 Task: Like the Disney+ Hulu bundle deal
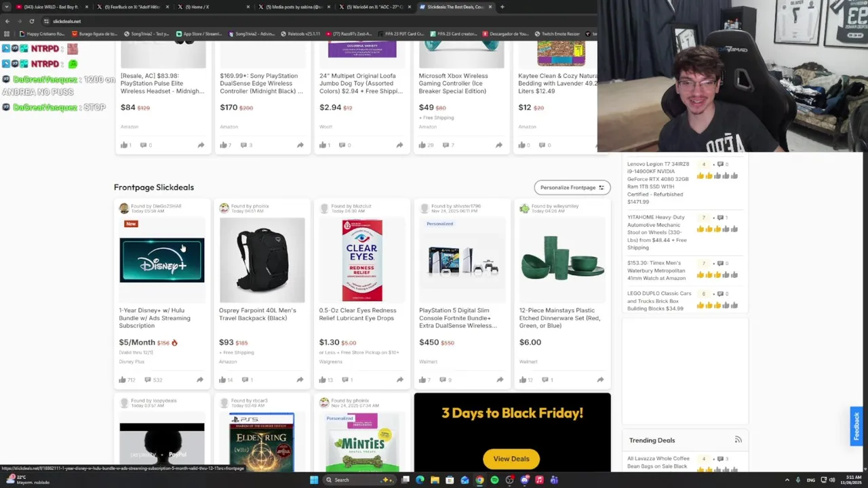[x=123, y=380]
